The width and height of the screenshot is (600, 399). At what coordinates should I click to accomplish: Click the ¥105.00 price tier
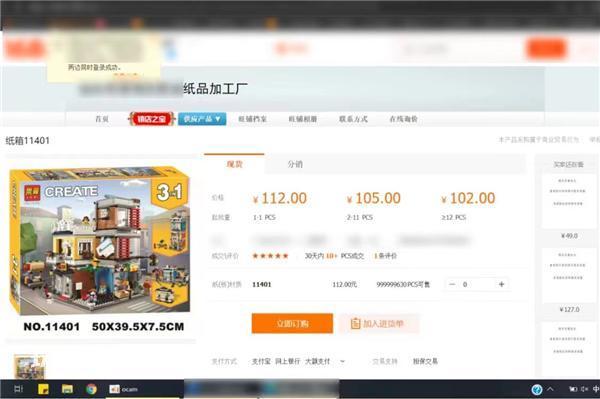coord(373,199)
